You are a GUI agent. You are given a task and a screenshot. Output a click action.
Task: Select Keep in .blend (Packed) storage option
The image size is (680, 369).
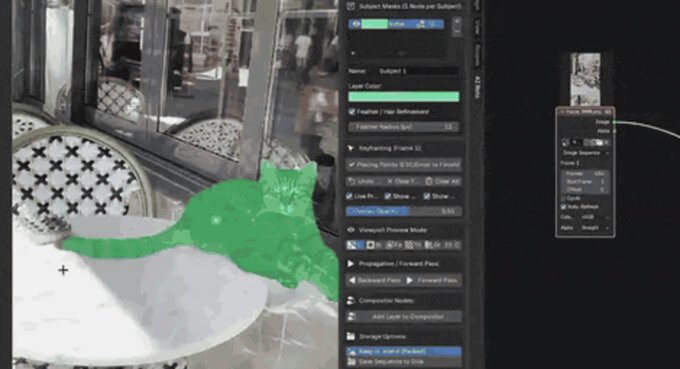tap(404, 351)
